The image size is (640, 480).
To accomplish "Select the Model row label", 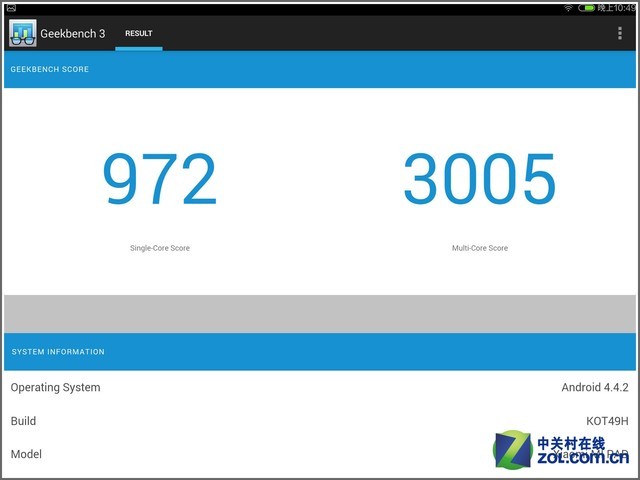I will pos(26,454).
